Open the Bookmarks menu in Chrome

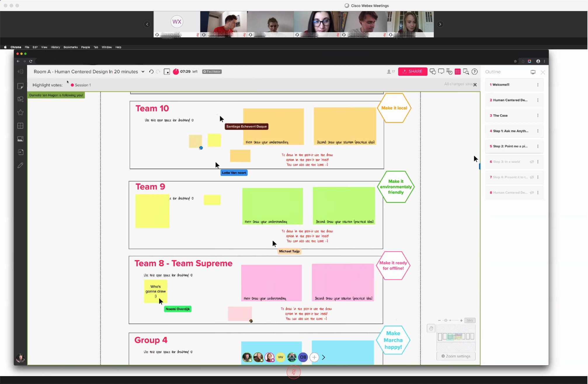click(x=70, y=47)
